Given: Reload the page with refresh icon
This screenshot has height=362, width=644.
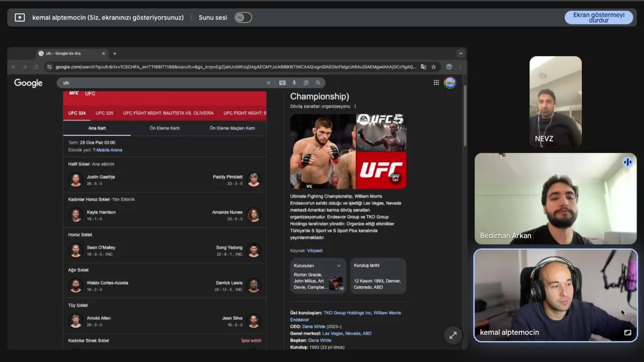Looking at the screenshot, I should tap(36, 67).
